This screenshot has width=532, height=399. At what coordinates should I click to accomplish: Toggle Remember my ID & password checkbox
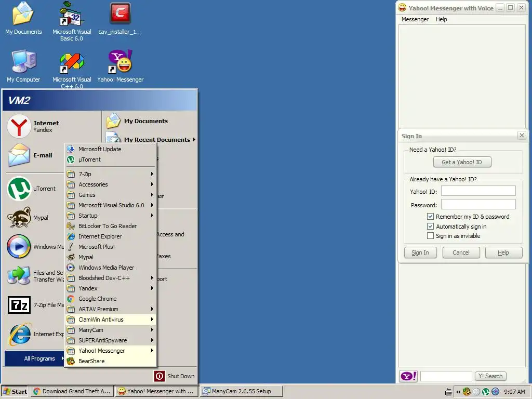tap(430, 217)
